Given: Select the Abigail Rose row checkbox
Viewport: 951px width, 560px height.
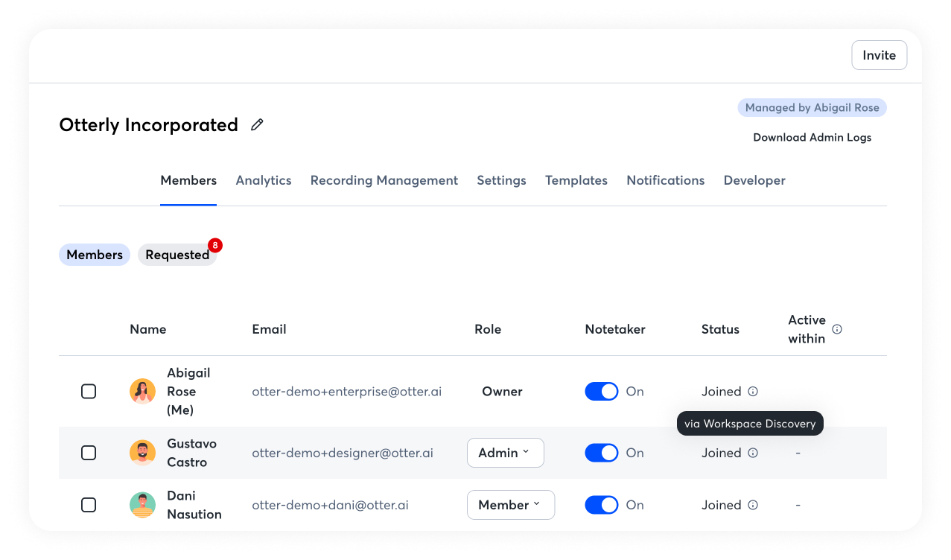Looking at the screenshot, I should [x=89, y=392].
